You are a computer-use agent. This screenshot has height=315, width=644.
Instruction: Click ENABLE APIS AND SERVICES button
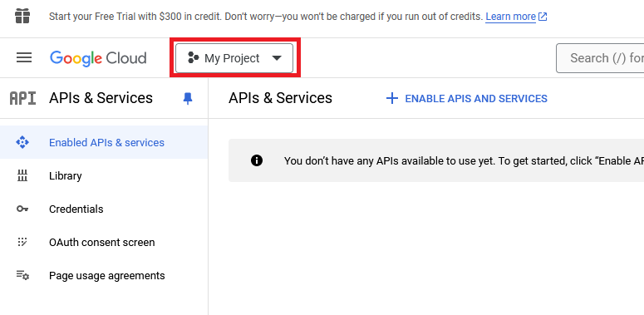(466, 99)
